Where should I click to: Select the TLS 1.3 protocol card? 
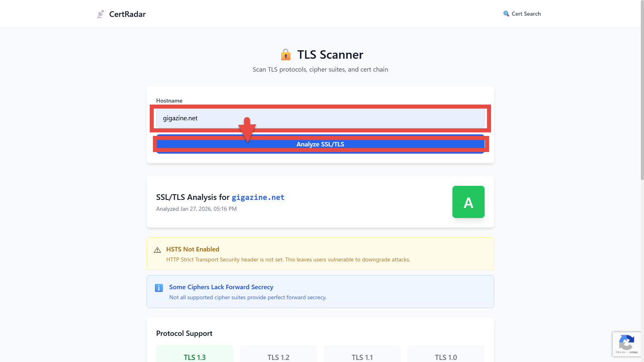(195, 355)
